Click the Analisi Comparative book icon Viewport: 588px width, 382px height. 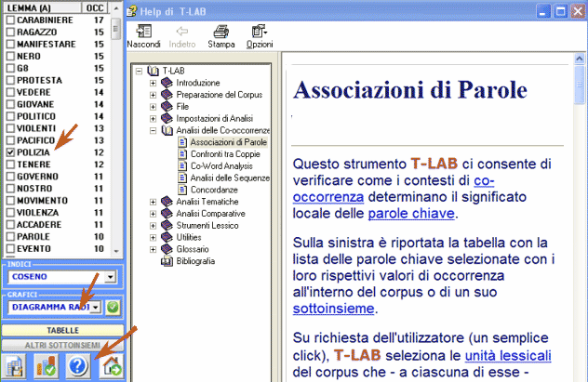pos(167,214)
